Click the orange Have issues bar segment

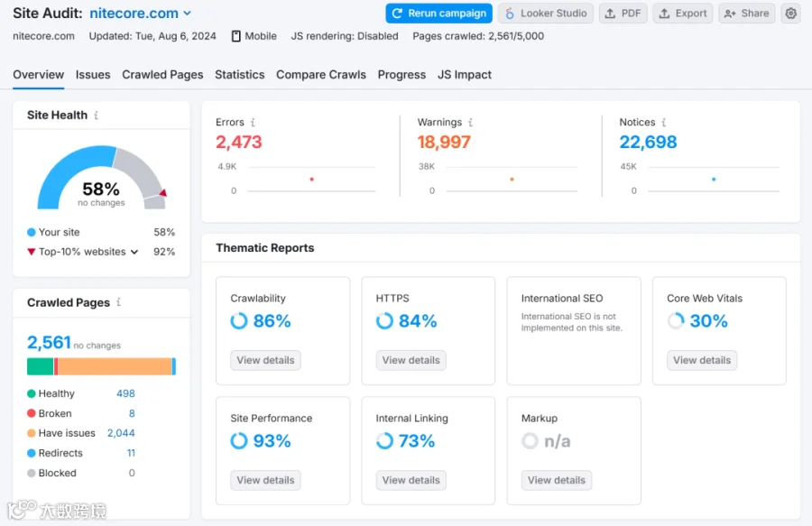click(x=115, y=366)
